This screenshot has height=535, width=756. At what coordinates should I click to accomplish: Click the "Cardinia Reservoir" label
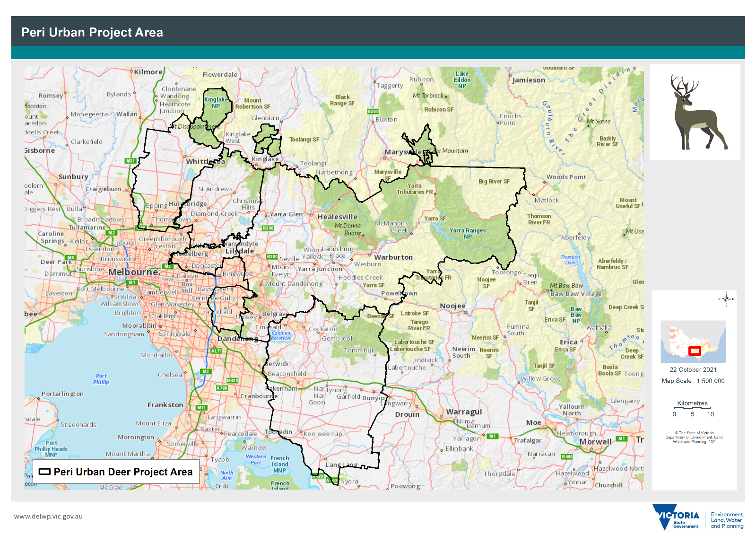pos(281,335)
